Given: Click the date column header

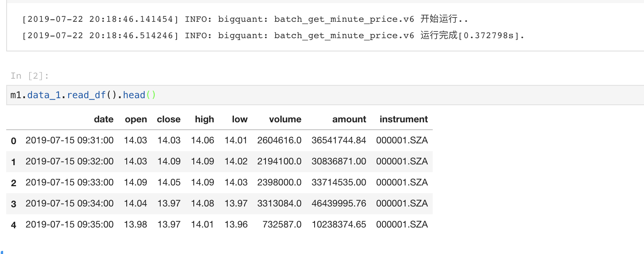Looking at the screenshot, I should coord(103,119).
